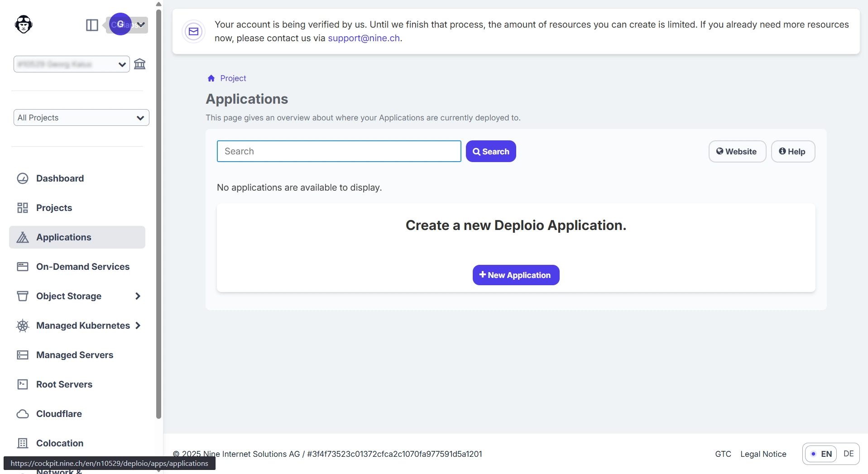Click the support@nine.ch email link
The image size is (868, 474).
[364, 38]
